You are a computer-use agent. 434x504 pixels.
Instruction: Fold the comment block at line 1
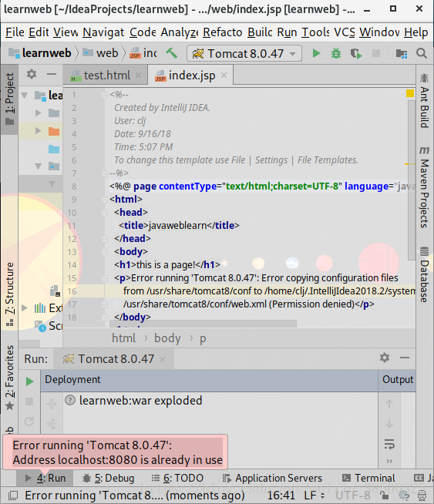pos(105,95)
